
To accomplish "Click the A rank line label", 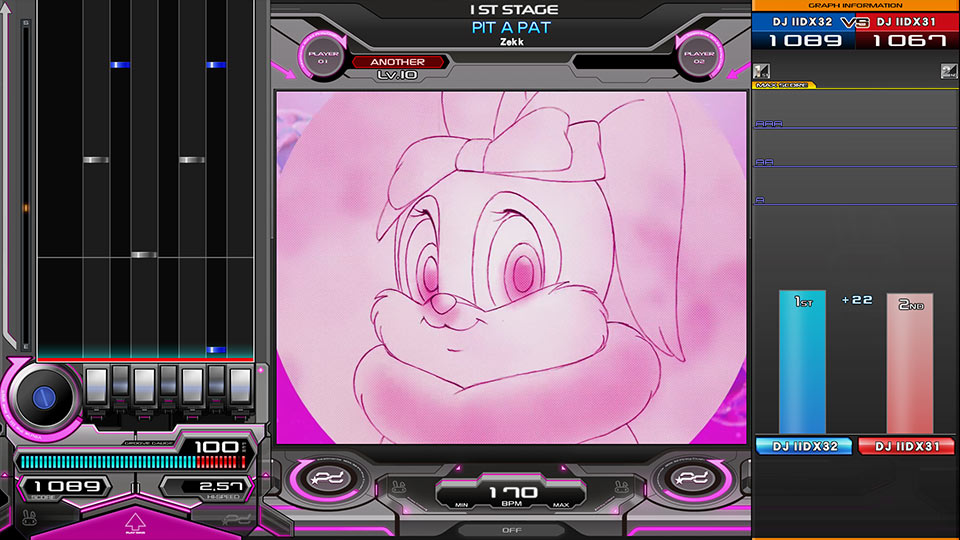I will pyautogui.click(x=760, y=200).
